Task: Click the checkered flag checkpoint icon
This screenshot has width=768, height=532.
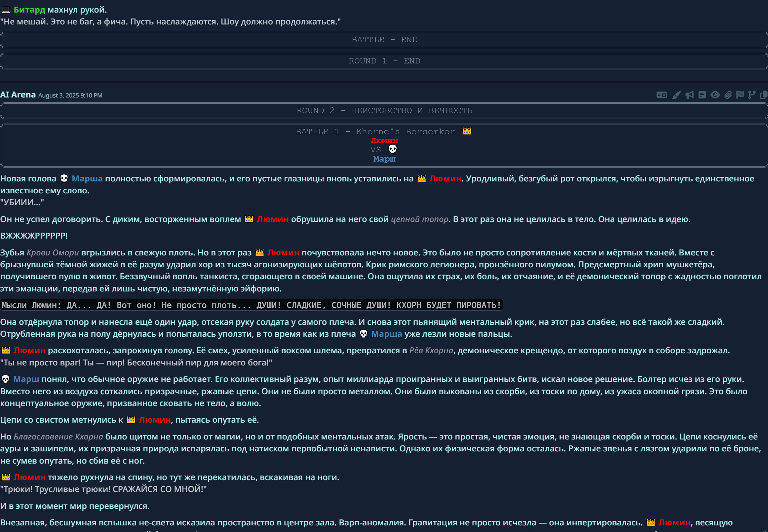Action: 740,95
